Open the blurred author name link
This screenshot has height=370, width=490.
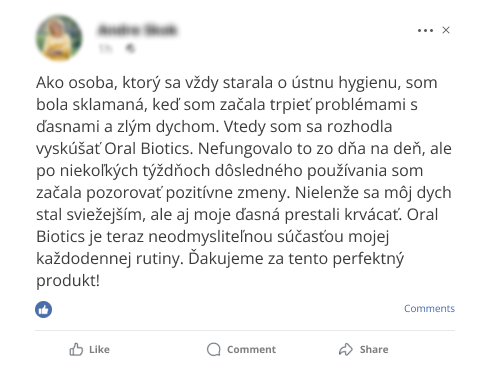(x=137, y=30)
